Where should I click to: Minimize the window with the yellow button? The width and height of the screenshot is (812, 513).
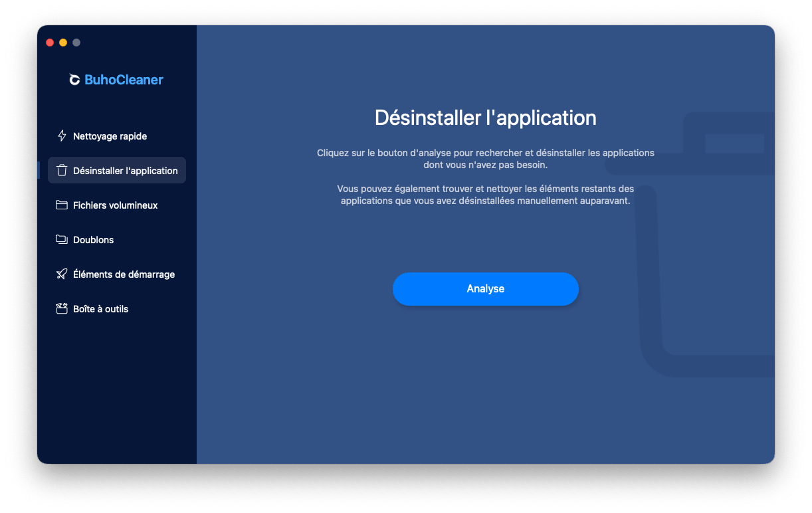pyautogui.click(x=63, y=43)
